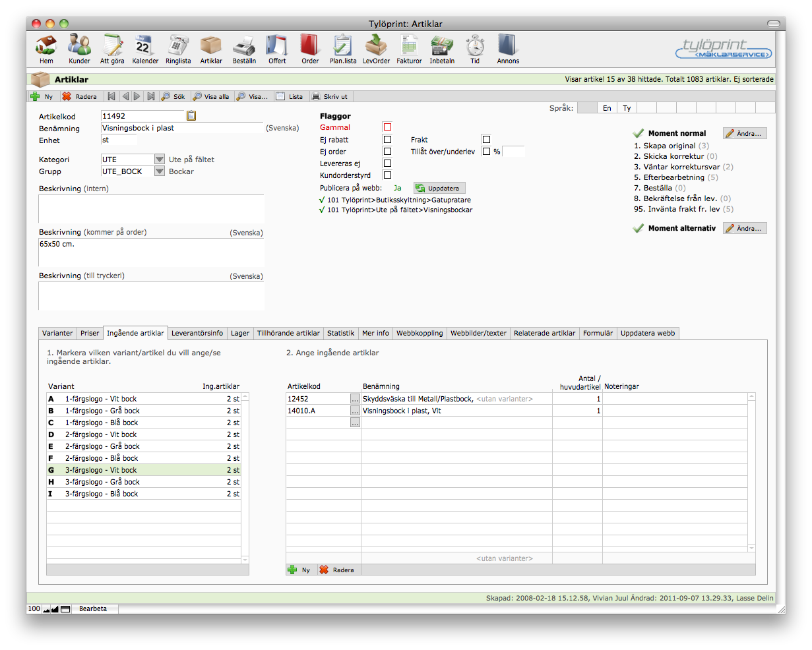Switch to the Statistik tab
This screenshot has height=650, width=812.
tap(341, 333)
